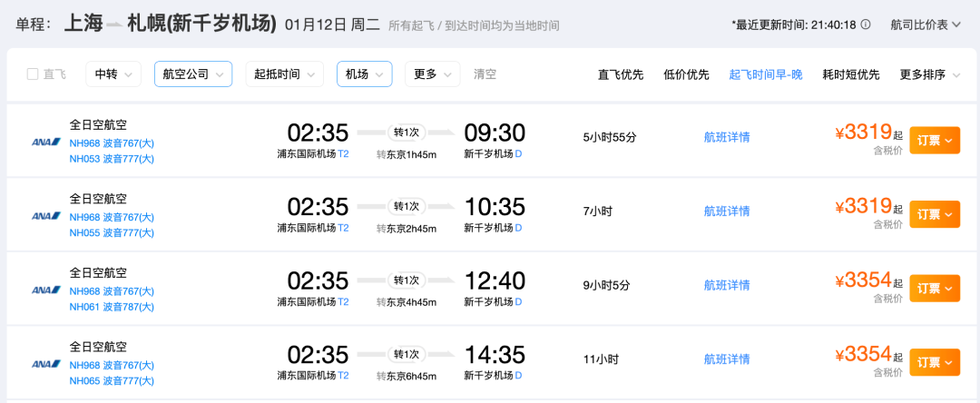Open the 更多 filter dropdown

tap(433, 74)
